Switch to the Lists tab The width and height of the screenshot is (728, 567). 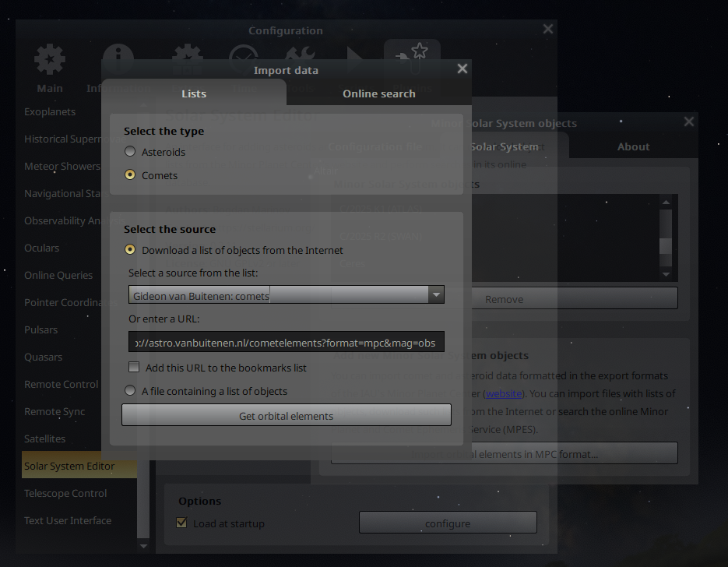[x=194, y=93]
